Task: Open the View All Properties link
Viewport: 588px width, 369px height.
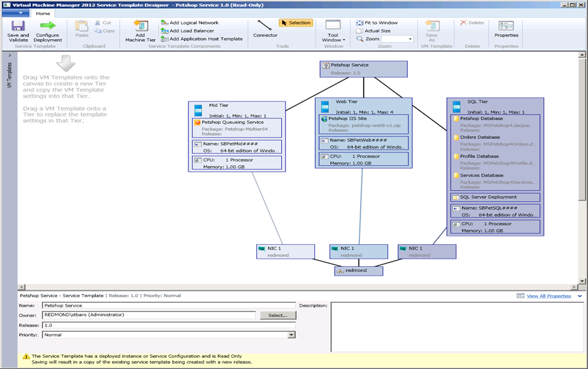Action: [549, 296]
